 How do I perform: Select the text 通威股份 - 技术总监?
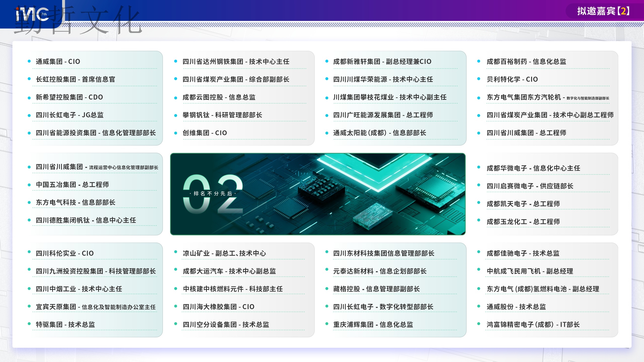pyautogui.click(x=516, y=307)
